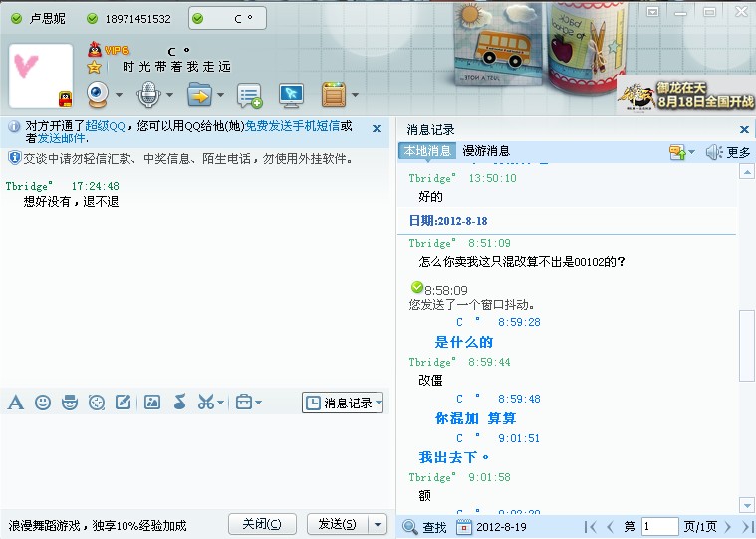756x539 pixels.
Task: Click the music note icon
Action: tap(179, 403)
